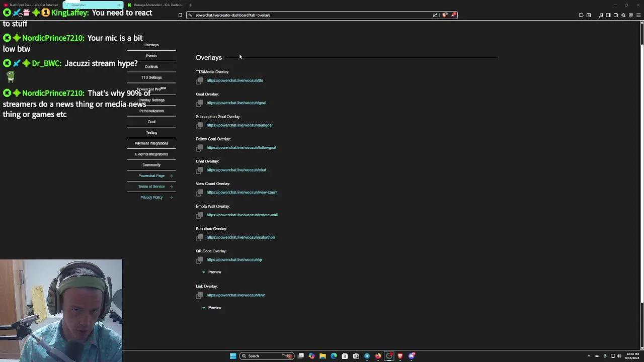
Task: Open Firefox from the taskbar
Action: [x=378, y=356]
